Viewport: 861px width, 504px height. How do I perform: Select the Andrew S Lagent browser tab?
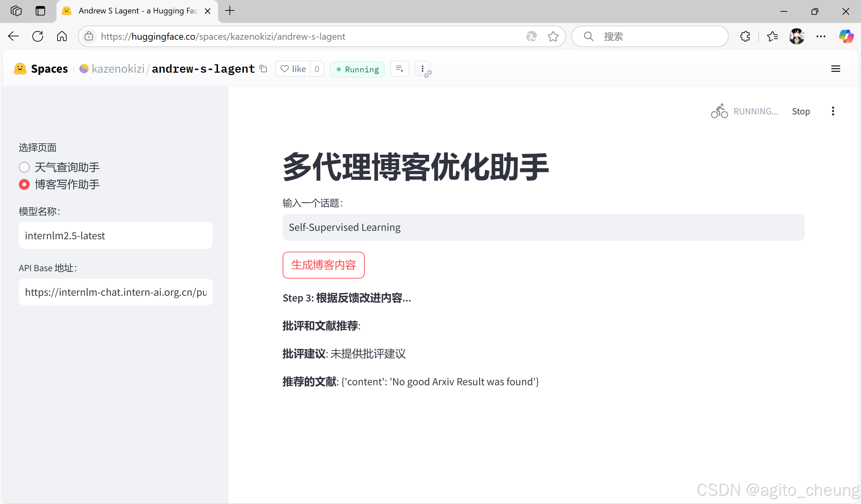[x=137, y=11]
